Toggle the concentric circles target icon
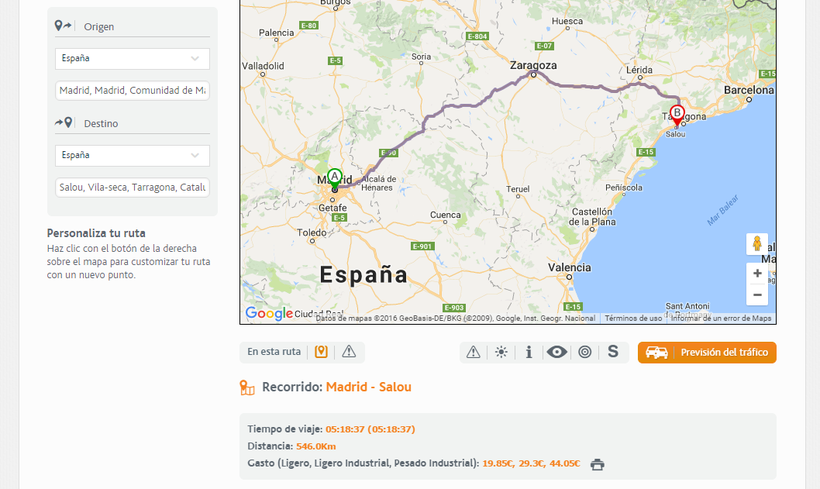The height and width of the screenshot is (489, 820). click(x=585, y=352)
